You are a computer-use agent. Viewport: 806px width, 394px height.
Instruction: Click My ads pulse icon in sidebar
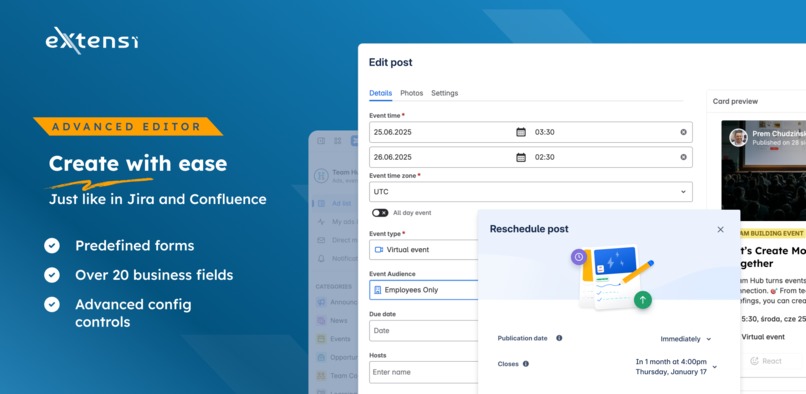pyautogui.click(x=321, y=222)
